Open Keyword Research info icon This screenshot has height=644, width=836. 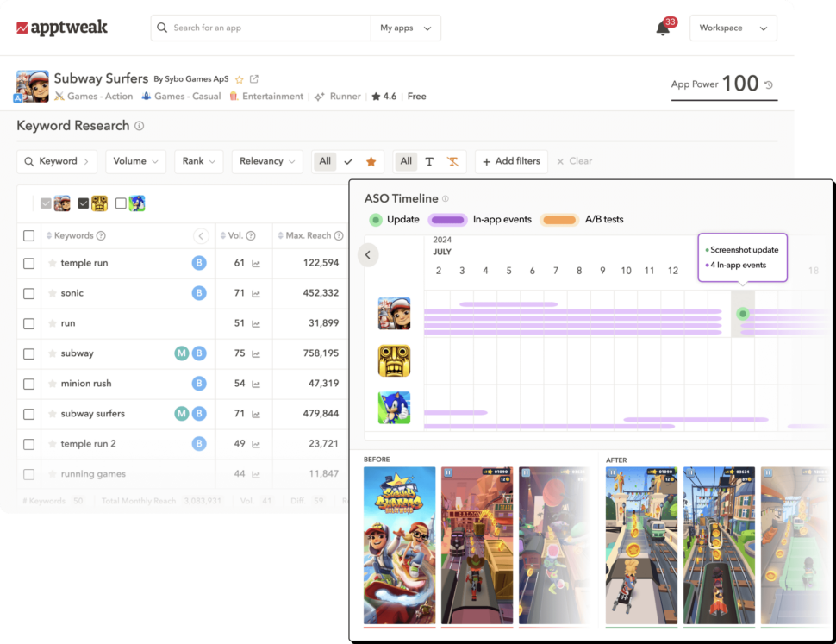click(x=139, y=126)
